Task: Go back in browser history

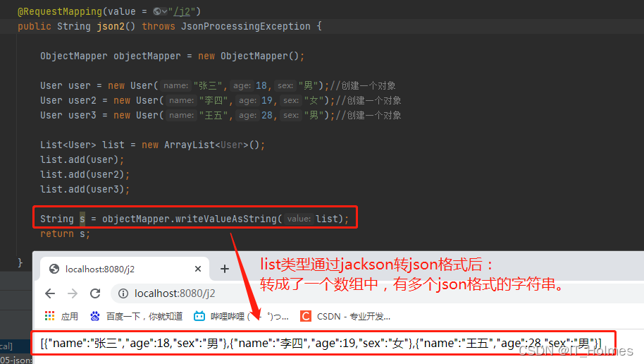Action: coord(50,293)
